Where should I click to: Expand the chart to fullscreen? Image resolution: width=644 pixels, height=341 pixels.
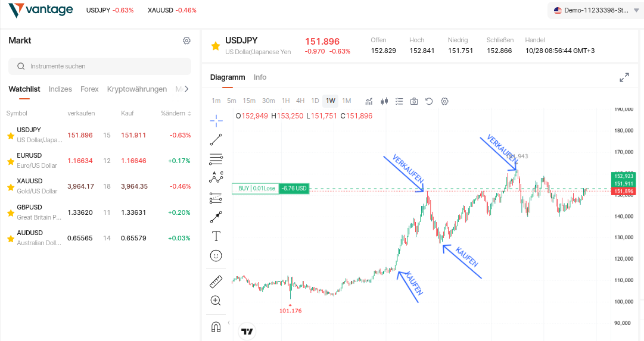[x=624, y=77]
